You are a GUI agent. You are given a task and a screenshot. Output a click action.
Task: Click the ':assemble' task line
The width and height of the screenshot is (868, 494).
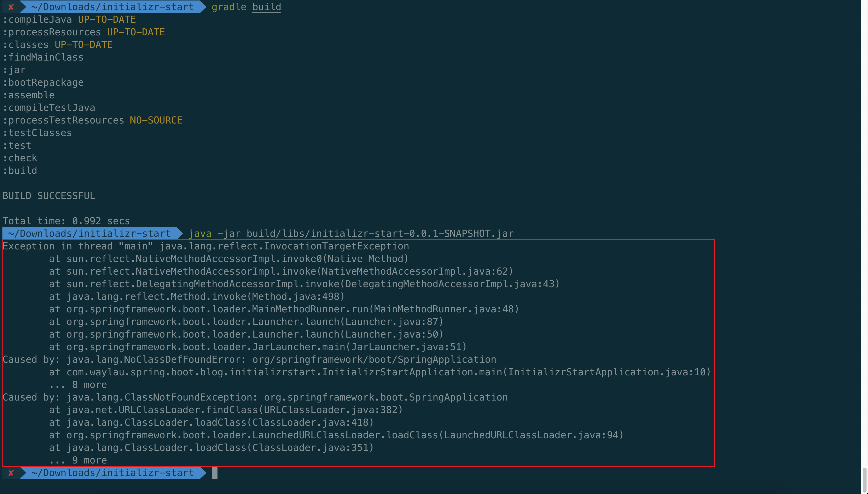click(29, 95)
